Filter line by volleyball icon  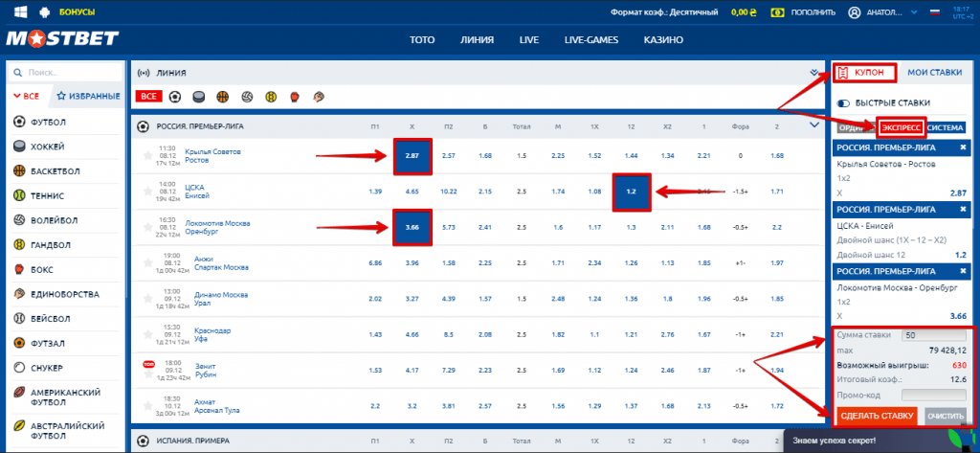pos(247,97)
